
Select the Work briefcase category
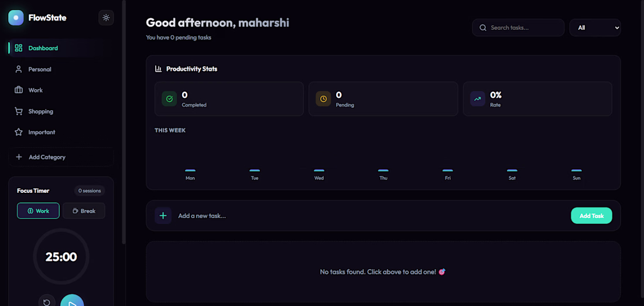[35, 90]
